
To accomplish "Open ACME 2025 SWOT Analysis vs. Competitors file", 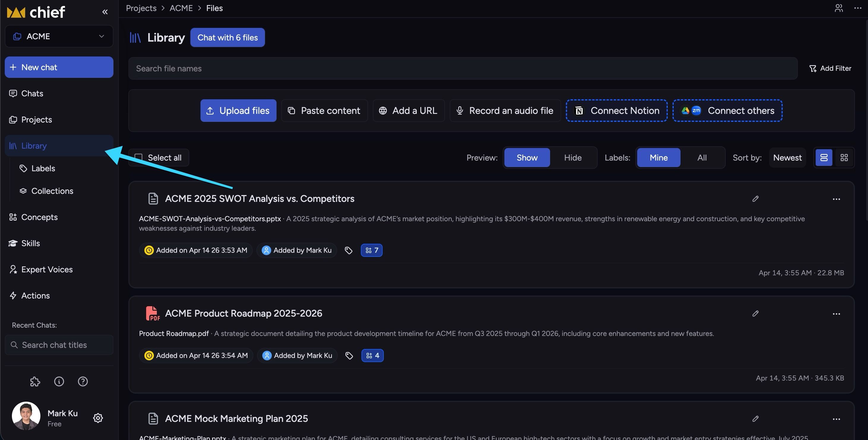I will tap(259, 199).
